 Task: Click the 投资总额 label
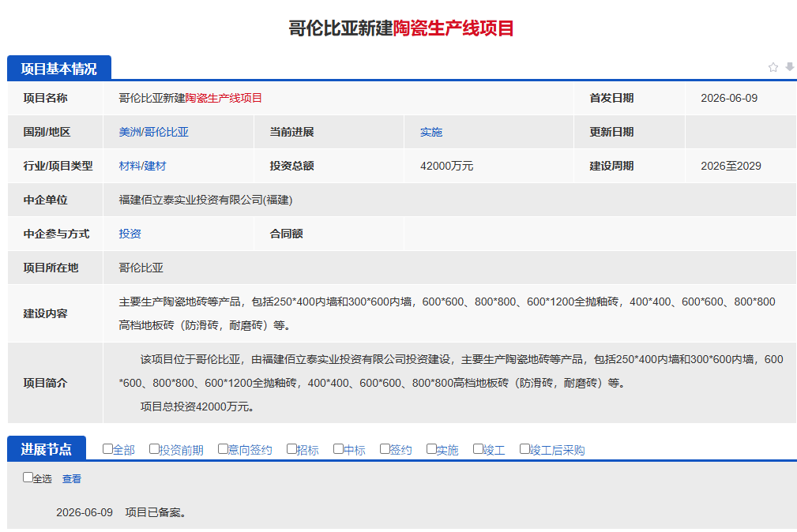(x=291, y=167)
